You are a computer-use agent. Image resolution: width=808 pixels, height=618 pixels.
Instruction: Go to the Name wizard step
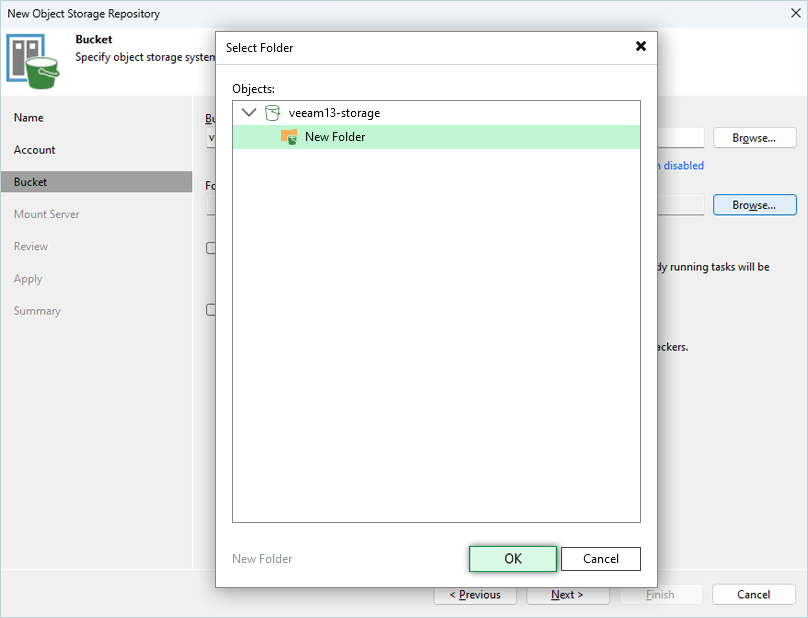(x=29, y=118)
